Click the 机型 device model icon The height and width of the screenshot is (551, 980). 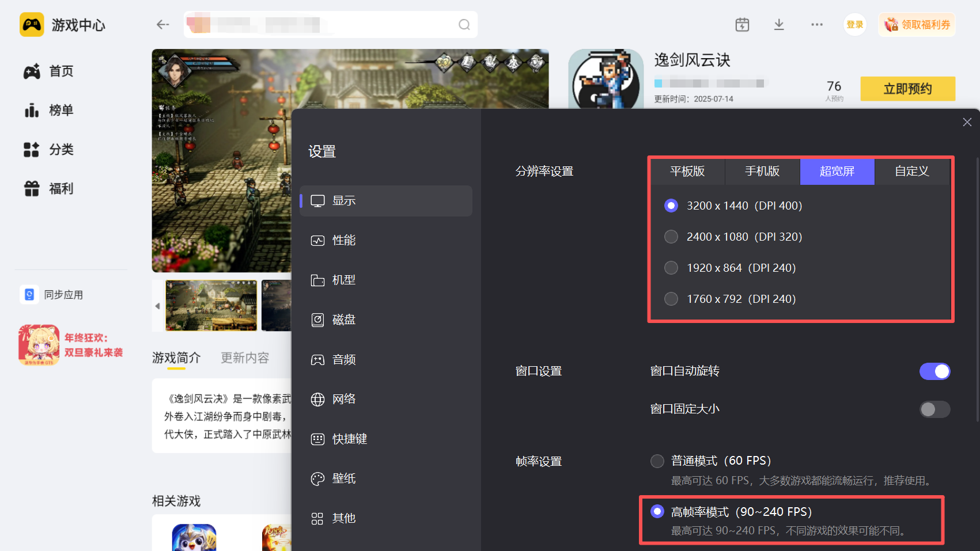point(317,280)
